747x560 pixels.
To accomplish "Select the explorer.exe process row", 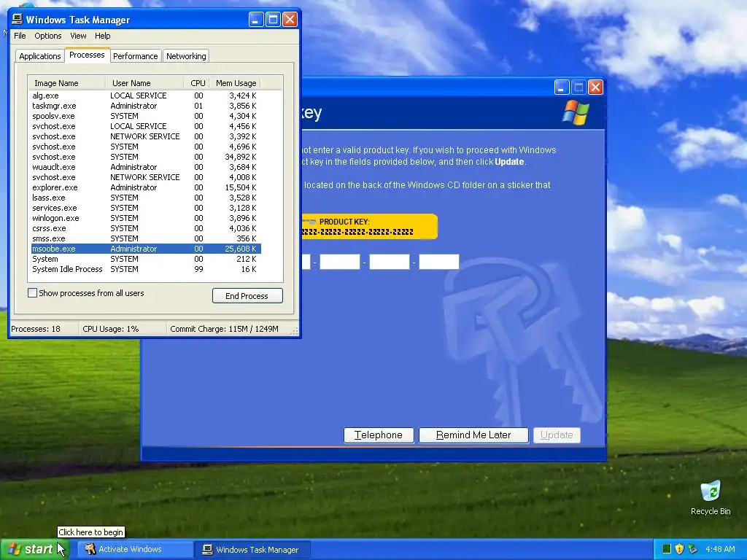I will tap(146, 187).
